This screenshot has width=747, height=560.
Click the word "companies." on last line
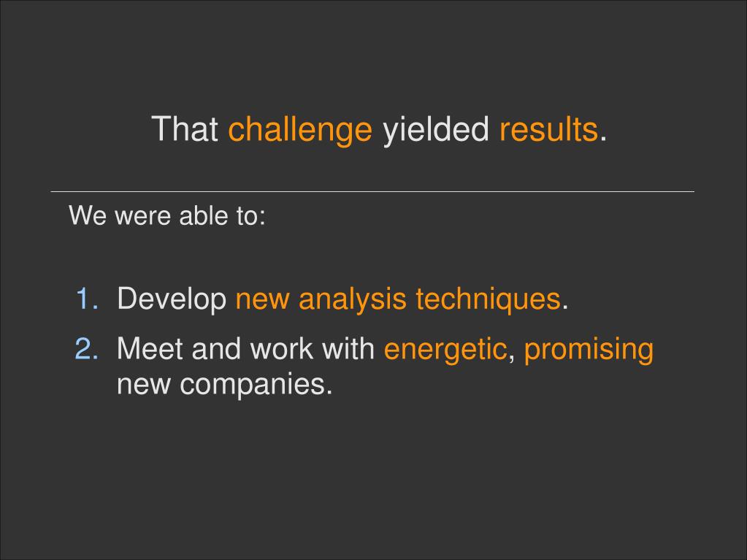point(256,385)
